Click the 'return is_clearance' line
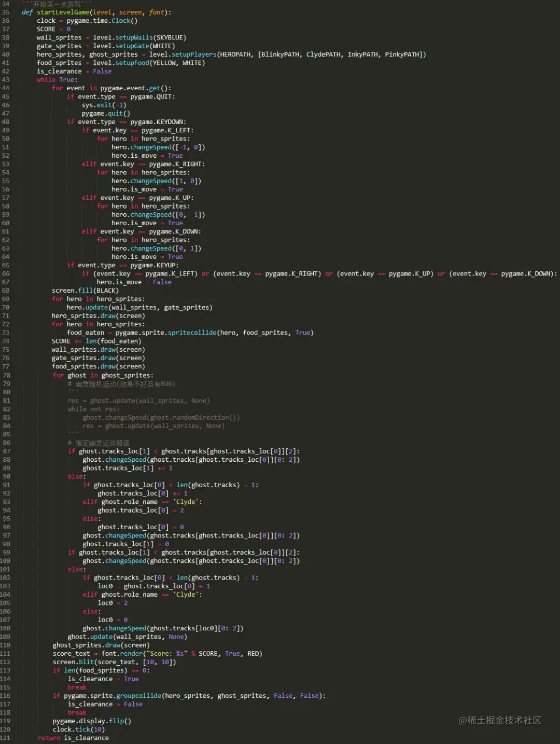560x744 pixels. pos(73,738)
